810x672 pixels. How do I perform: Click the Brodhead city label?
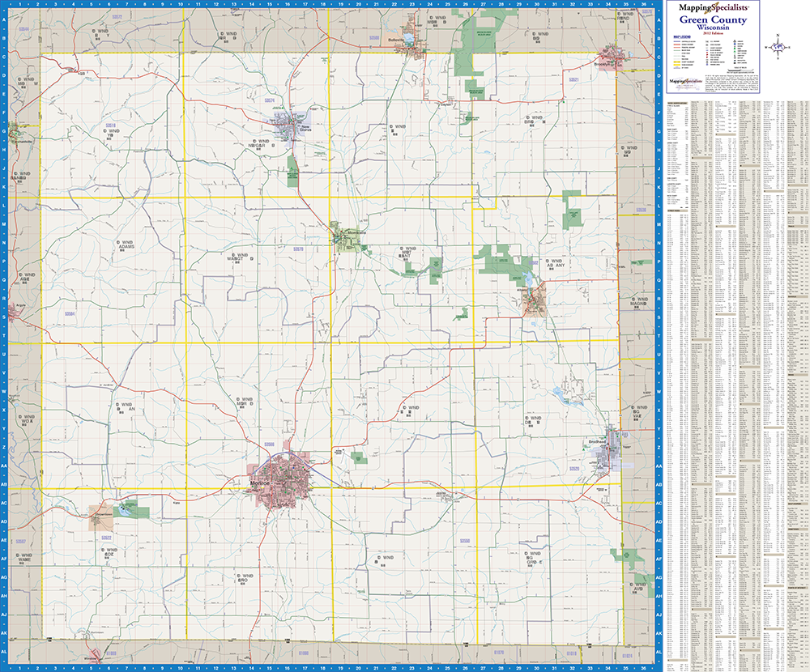click(x=598, y=441)
